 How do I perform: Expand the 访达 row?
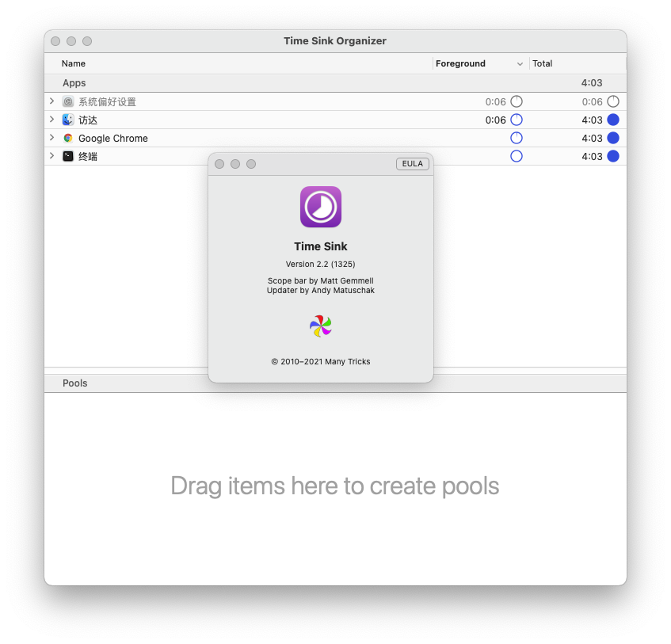(51, 120)
